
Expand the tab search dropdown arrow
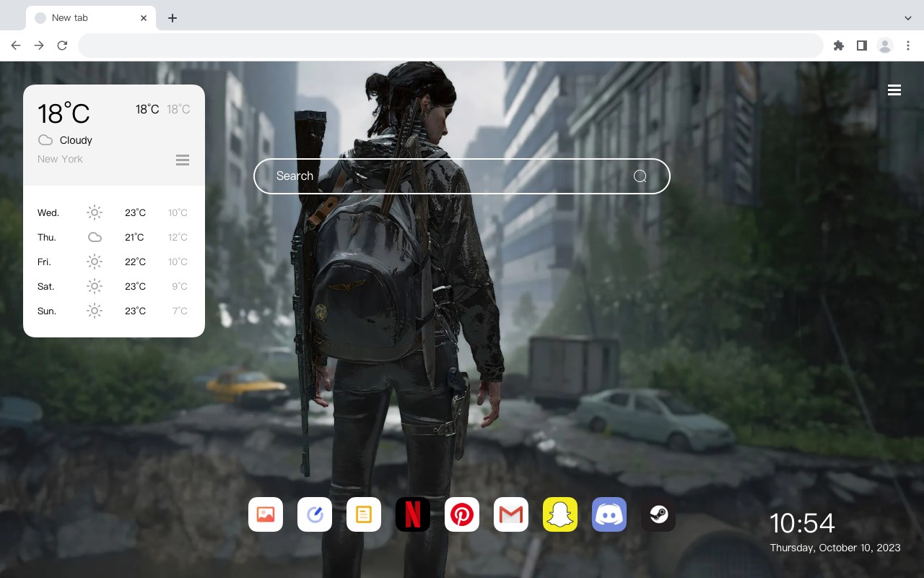(908, 18)
